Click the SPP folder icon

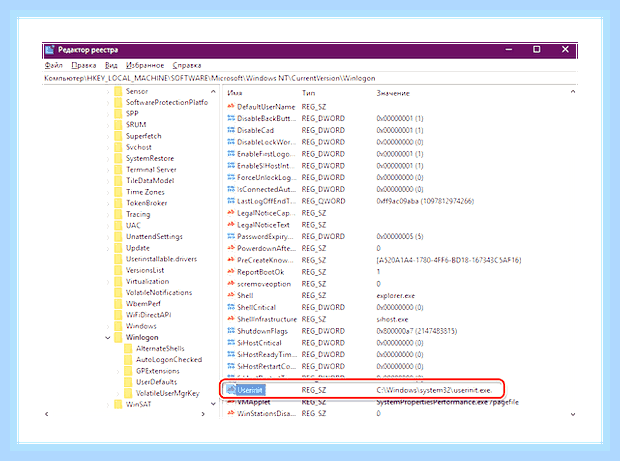pos(118,113)
